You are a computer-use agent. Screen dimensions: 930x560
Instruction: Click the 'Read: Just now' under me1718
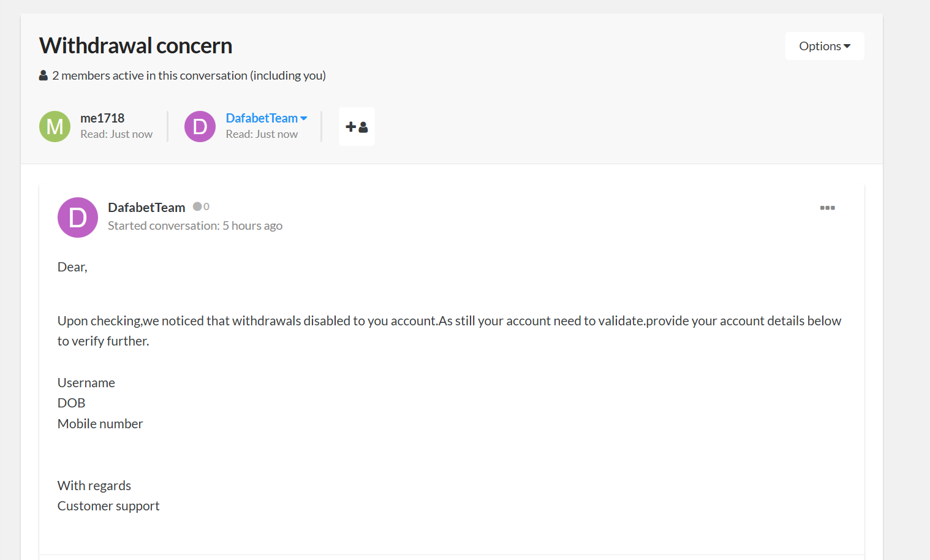pos(116,134)
